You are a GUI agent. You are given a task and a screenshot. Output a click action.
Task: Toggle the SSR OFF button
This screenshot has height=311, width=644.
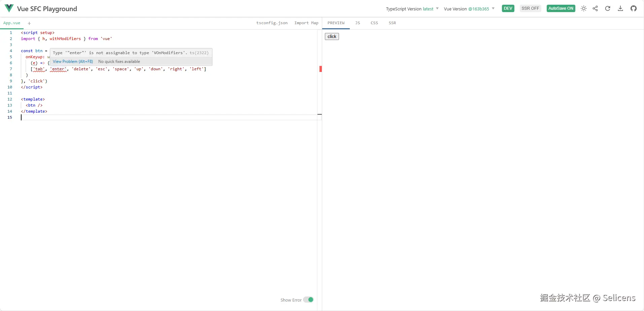pyautogui.click(x=530, y=8)
